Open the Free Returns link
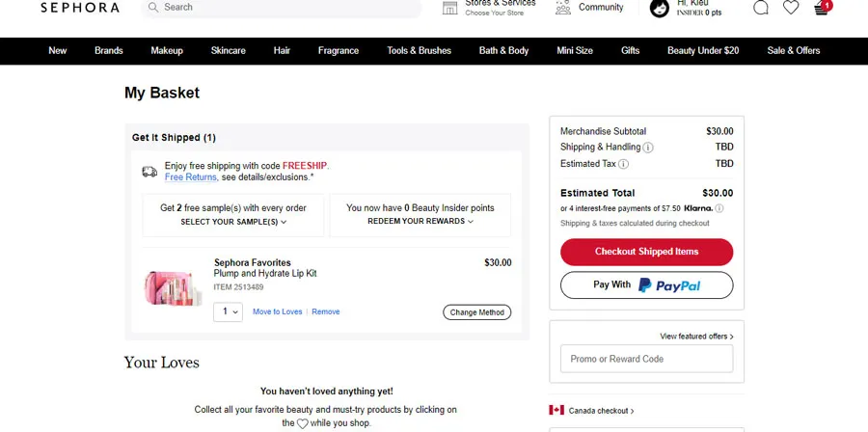The image size is (868, 432). (x=190, y=177)
